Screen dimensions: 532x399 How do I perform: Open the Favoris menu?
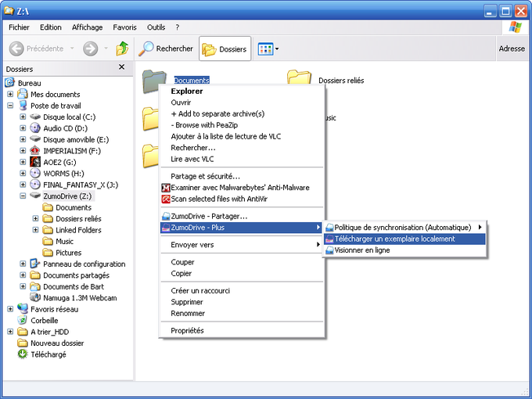pos(125,27)
